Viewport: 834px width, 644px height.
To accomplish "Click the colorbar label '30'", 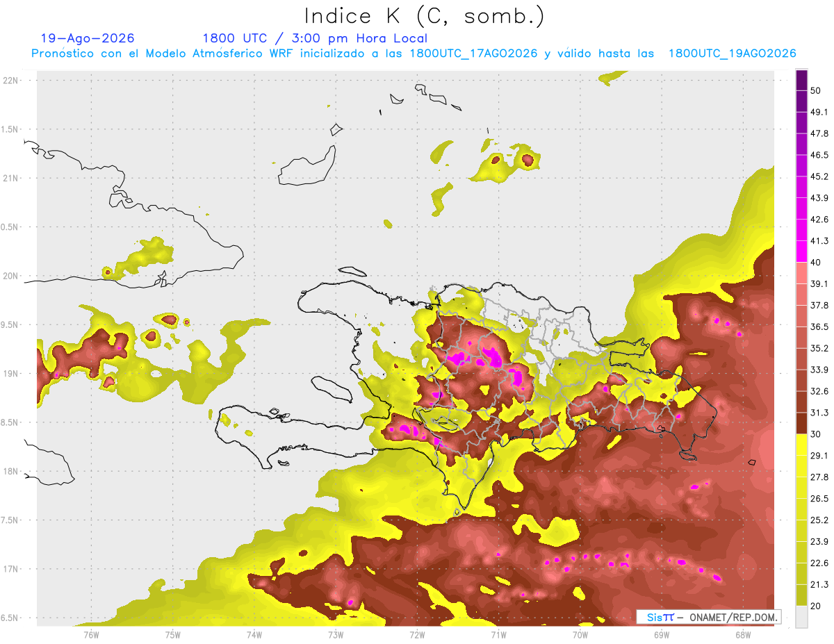I will click(x=816, y=434).
